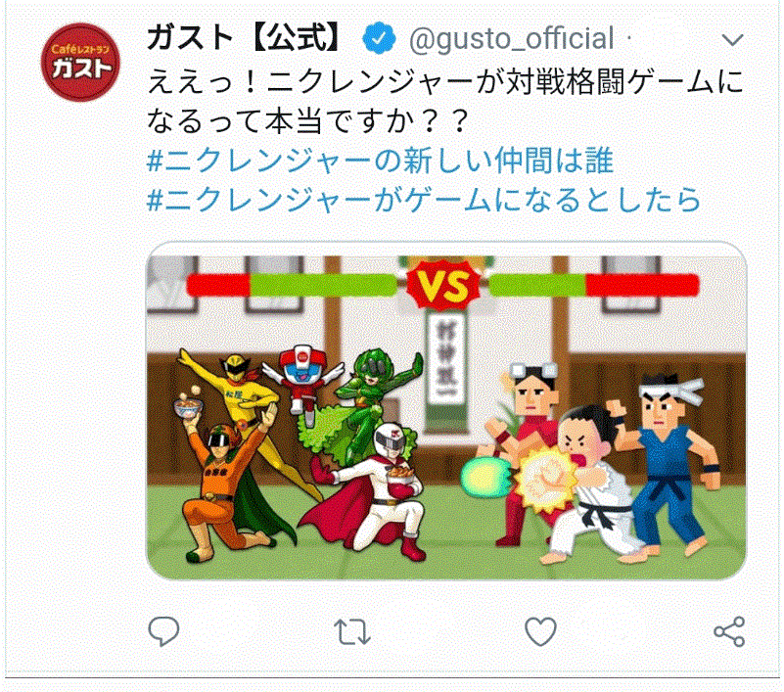
Task: Click the VS emblem in the image
Action: click(443, 285)
